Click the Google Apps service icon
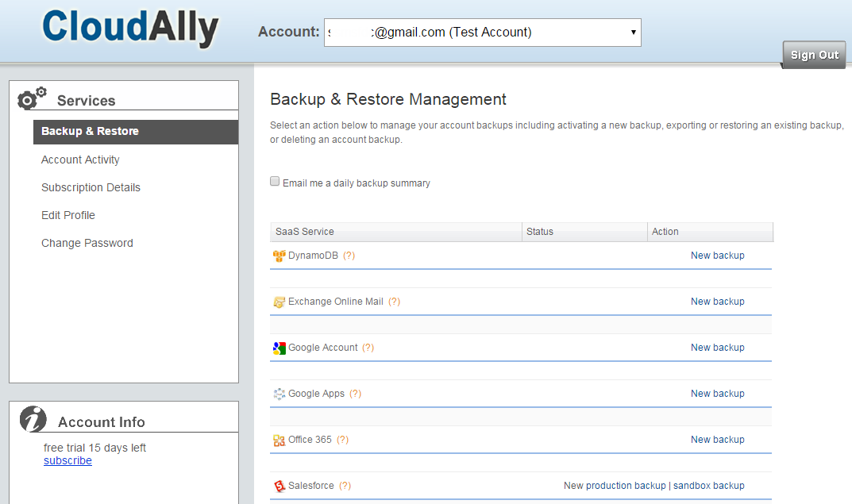 pyautogui.click(x=280, y=393)
